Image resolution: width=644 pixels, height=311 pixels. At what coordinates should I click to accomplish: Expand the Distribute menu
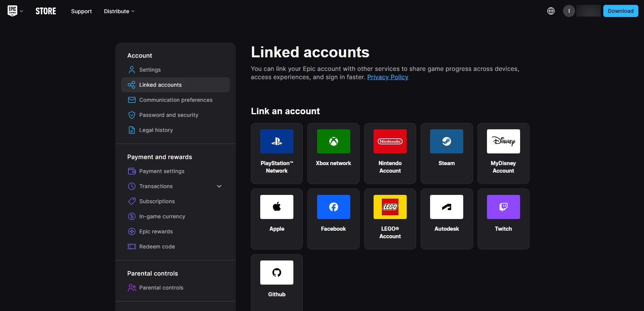point(119,11)
